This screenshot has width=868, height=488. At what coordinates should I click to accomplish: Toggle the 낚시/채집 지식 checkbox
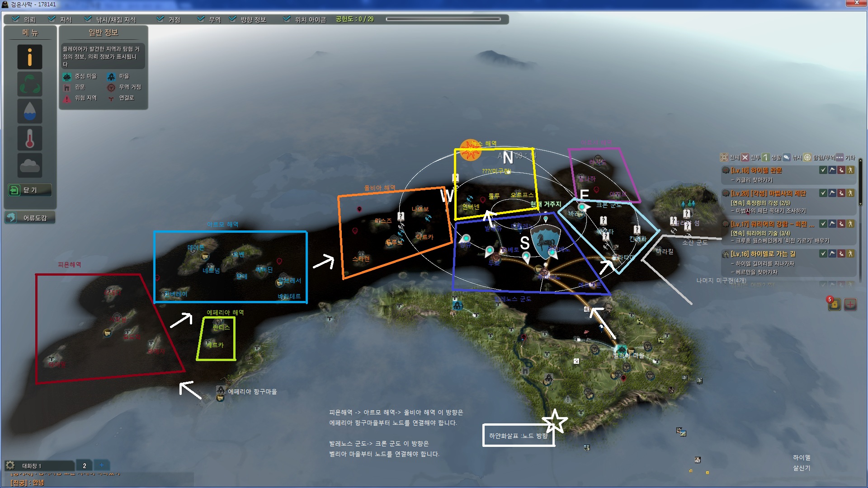coord(88,19)
